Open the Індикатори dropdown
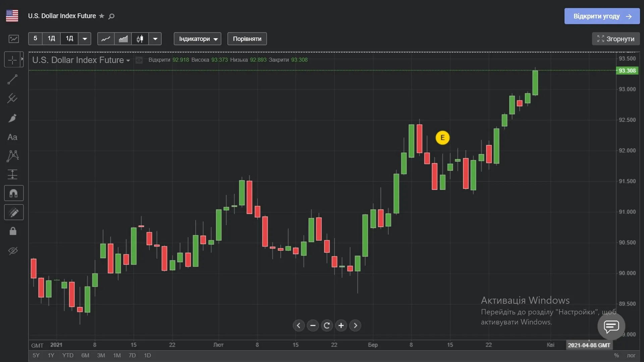The image size is (644, 362). [197, 39]
